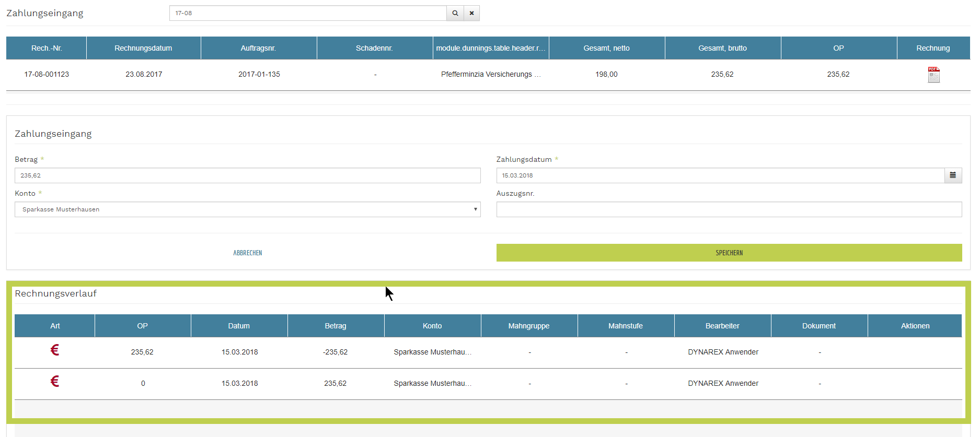Click into the Auszugsnr. field

(729, 209)
